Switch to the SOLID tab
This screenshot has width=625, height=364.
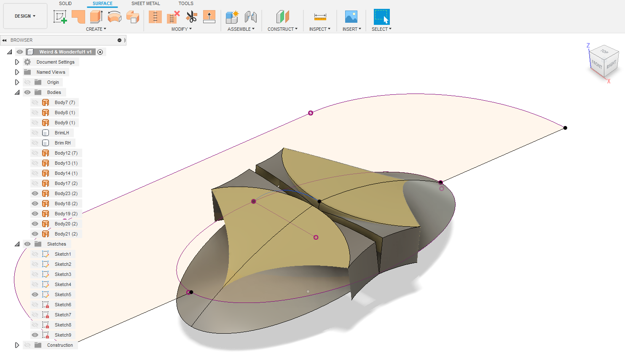(x=65, y=3)
